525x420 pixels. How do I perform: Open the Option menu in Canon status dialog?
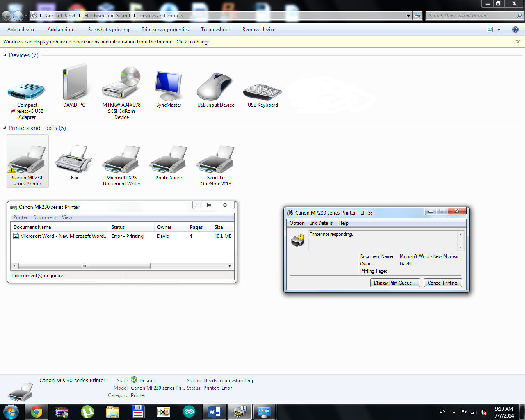click(297, 223)
